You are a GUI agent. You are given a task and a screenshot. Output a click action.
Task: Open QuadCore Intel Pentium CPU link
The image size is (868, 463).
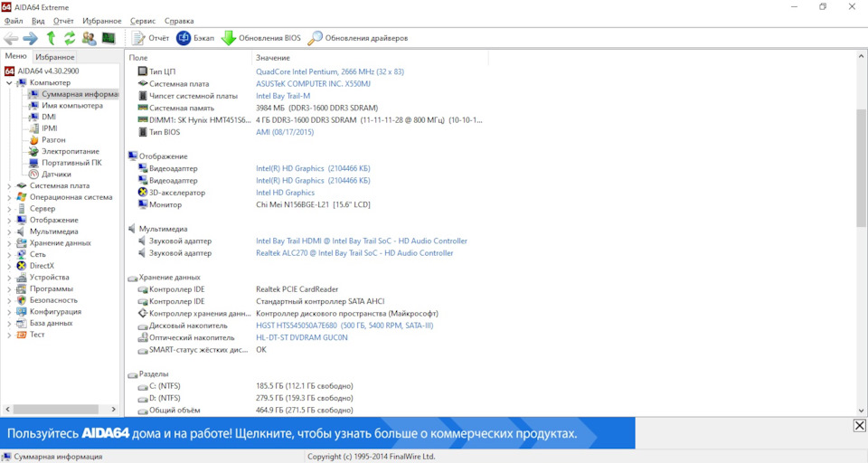tap(330, 71)
